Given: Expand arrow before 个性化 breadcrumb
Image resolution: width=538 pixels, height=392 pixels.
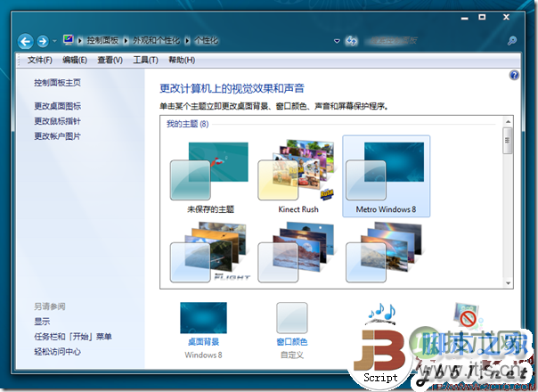Looking at the screenshot, I should [x=187, y=41].
